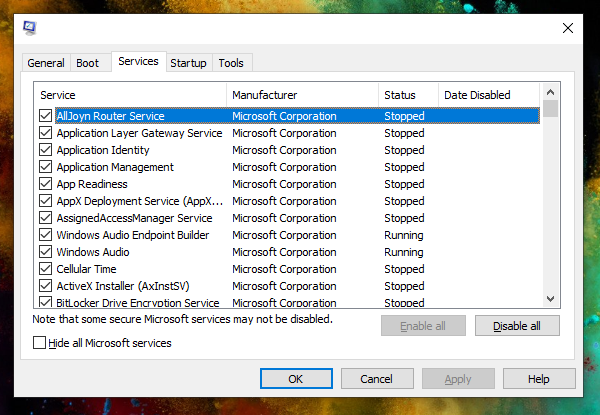
Task: Select the Tools tab
Action: point(231,63)
